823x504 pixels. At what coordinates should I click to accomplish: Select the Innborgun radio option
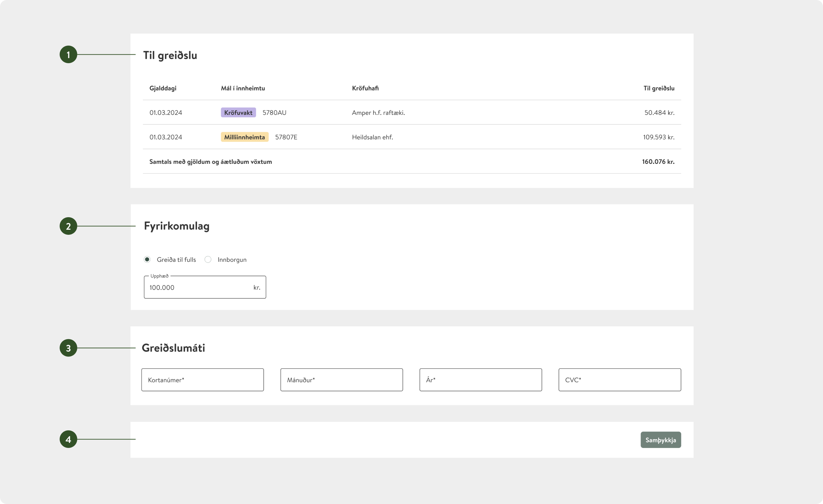[208, 259]
